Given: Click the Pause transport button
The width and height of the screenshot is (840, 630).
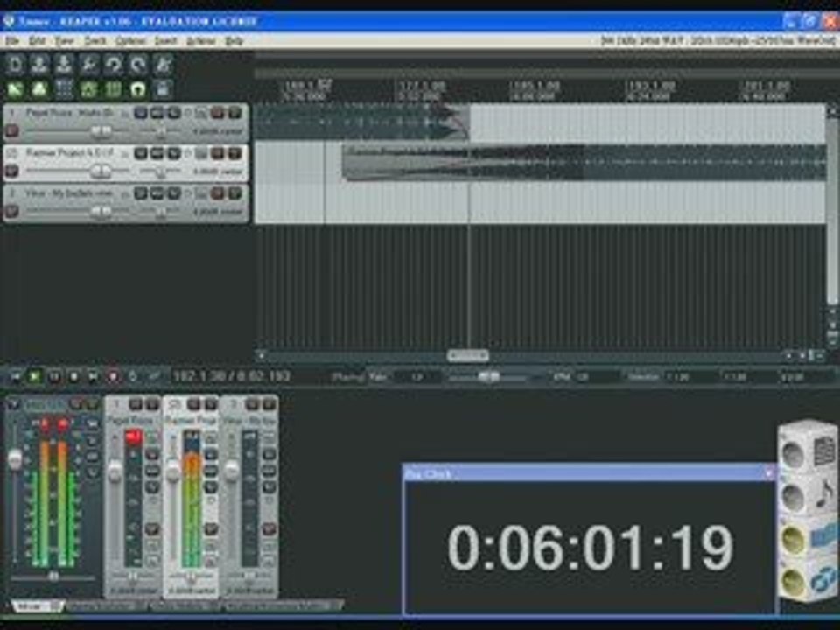Looking at the screenshot, I should (54, 376).
